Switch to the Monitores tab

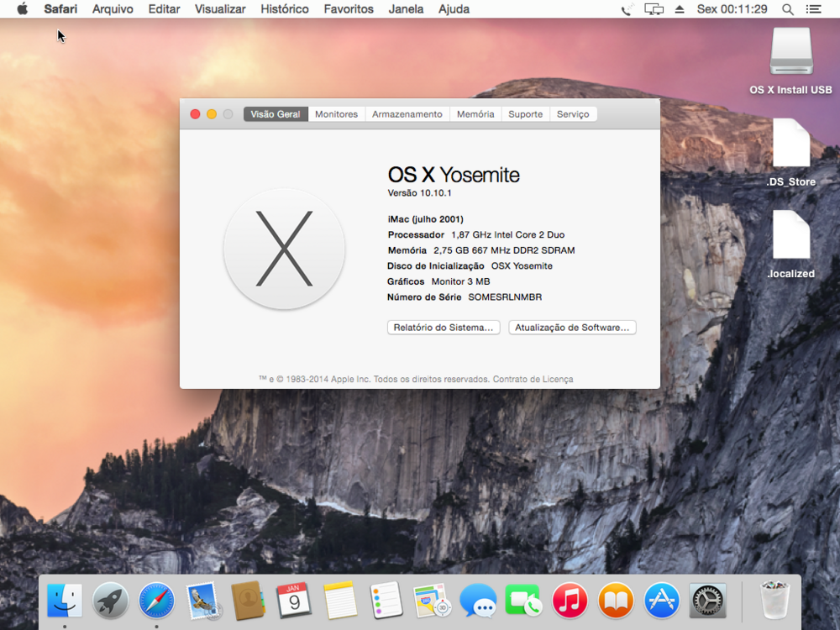(x=337, y=114)
